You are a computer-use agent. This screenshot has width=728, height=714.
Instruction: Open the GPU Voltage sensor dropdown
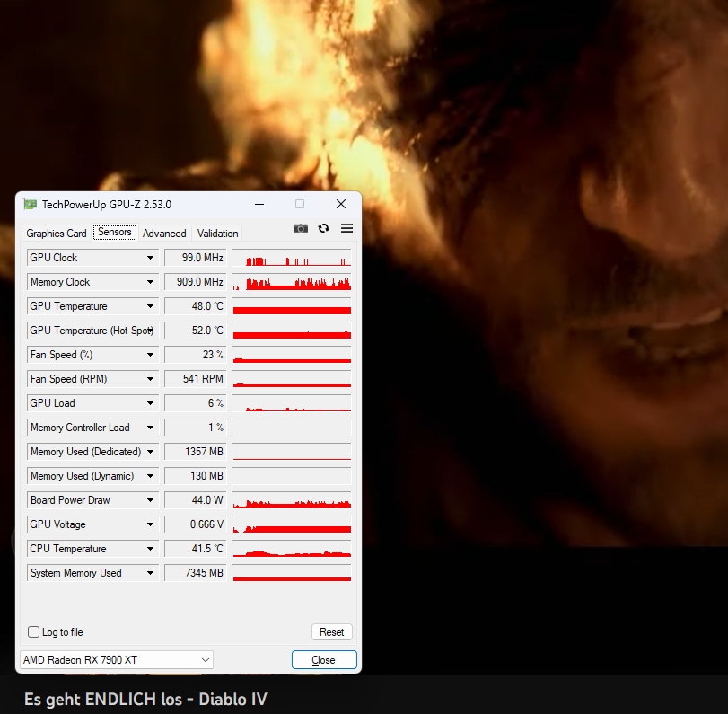pos(150,524)
